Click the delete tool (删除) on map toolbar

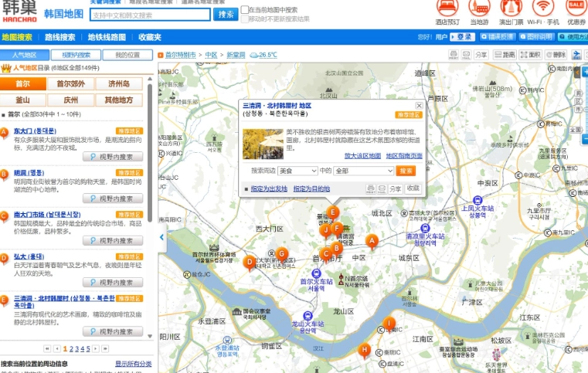[x=556, y=55]
